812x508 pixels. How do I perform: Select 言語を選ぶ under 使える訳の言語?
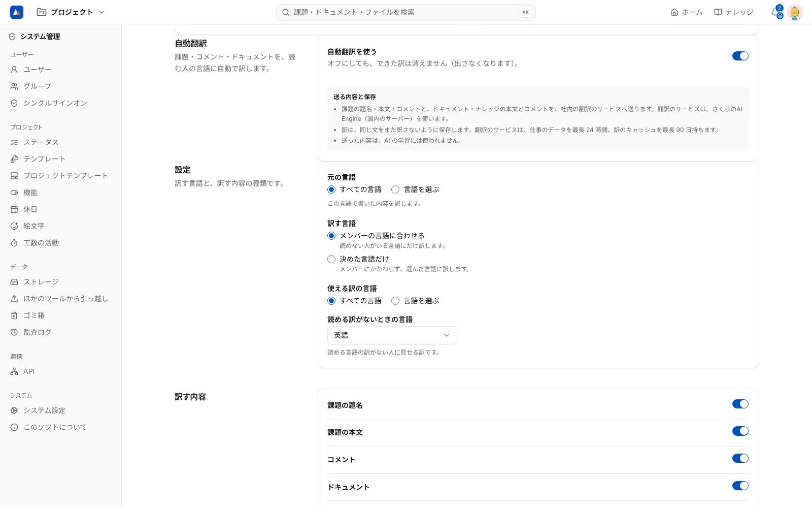pyautogui.click(x=395, y=301)
